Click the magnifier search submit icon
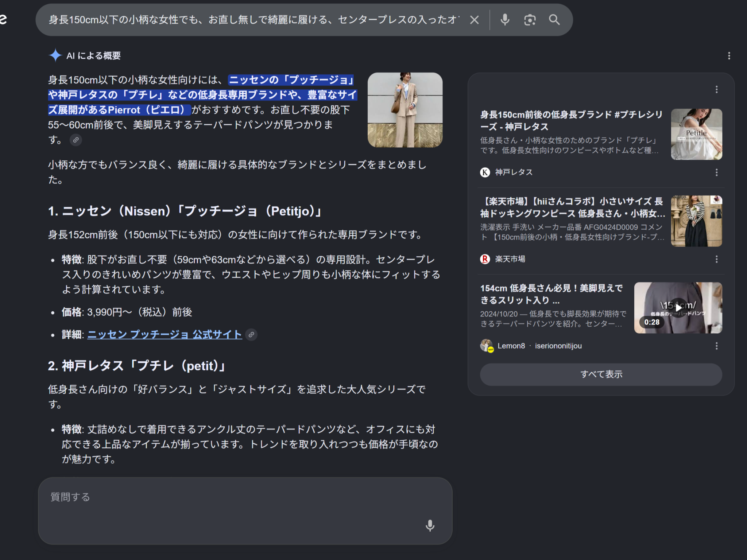Image resolution: width=747 pixels, height=560 pixels. 554,20
